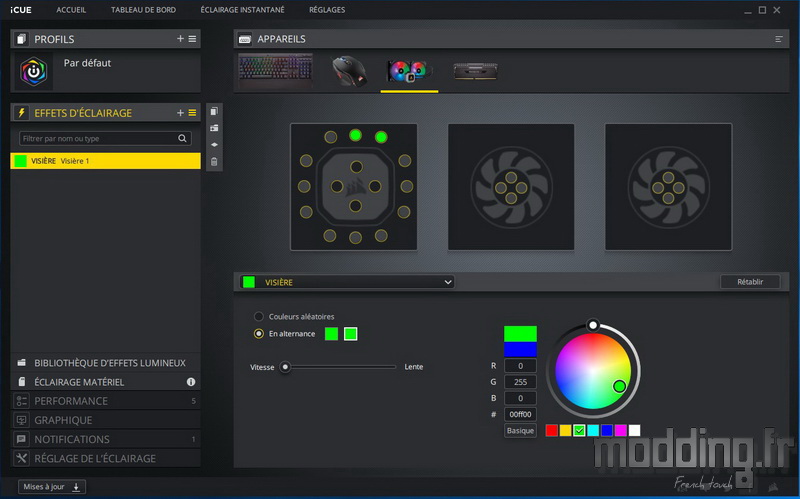Click the Mises à jour button

click(x=52, y=487)
